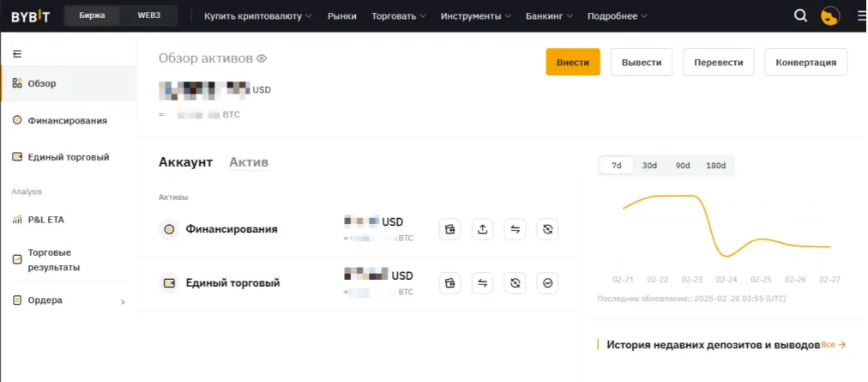Expand the Купить криптовалюту dropdown
Viewport: 868px width, 382px height.
point(258,15)
